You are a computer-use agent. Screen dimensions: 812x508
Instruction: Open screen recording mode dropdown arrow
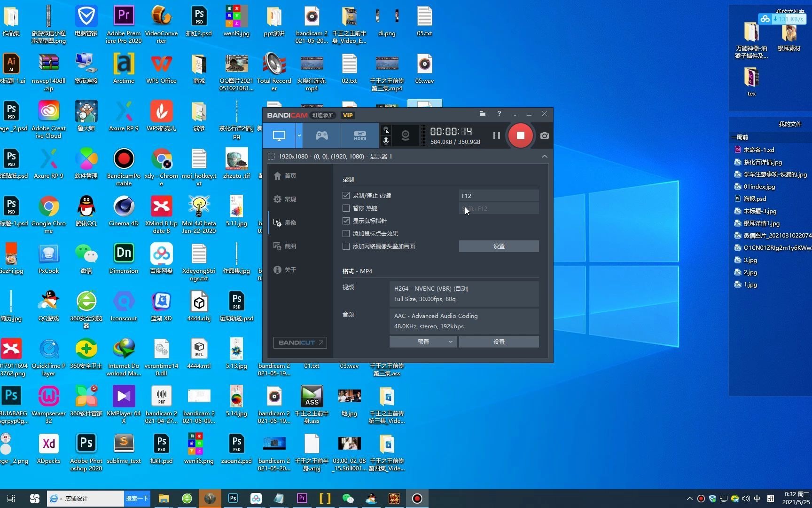pyautogui.click(x=299, y=135)
